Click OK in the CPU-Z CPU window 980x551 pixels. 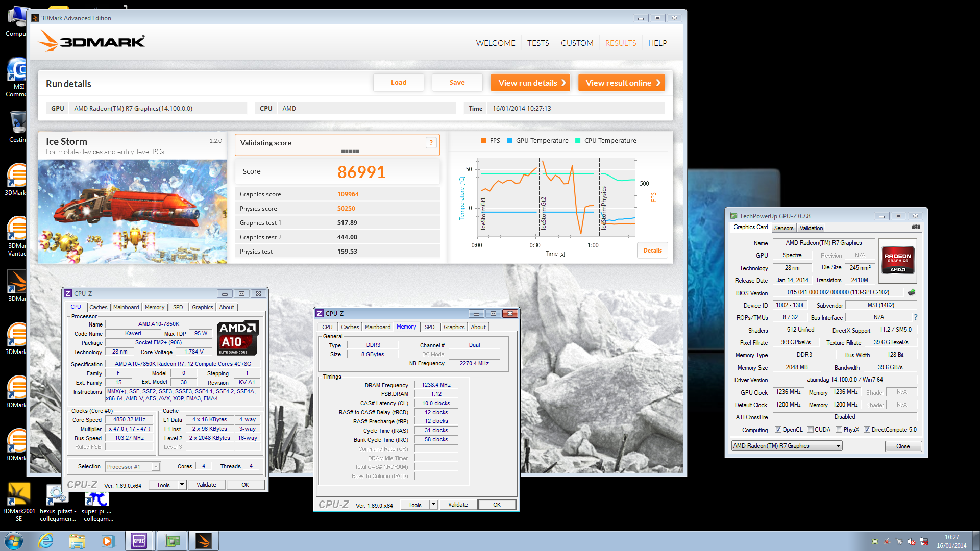245,485
